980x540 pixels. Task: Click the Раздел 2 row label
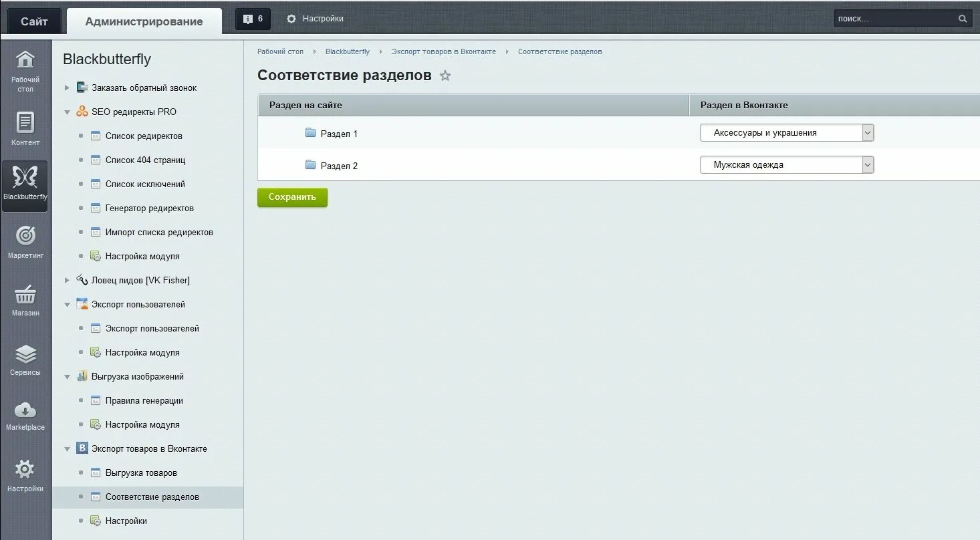(x=339, y=166)
